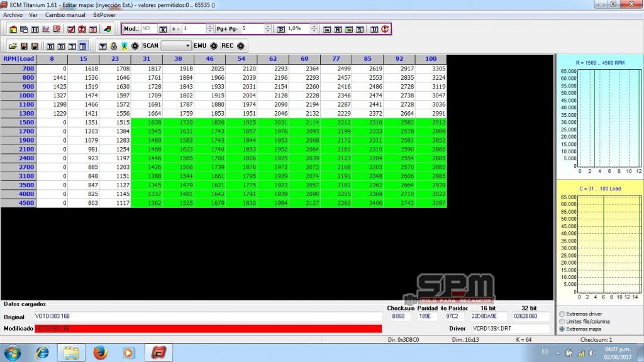Click the Checksum value B060 field

pos(401,317)
